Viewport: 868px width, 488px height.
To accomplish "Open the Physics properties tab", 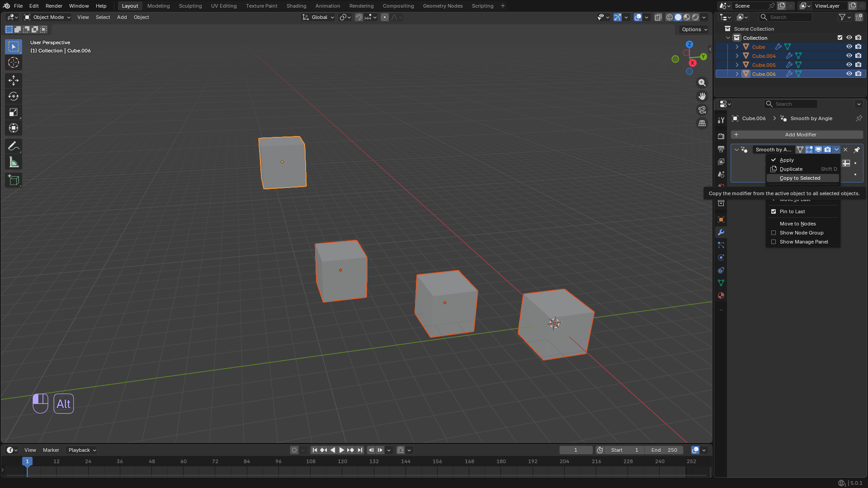I will [721, 258].
